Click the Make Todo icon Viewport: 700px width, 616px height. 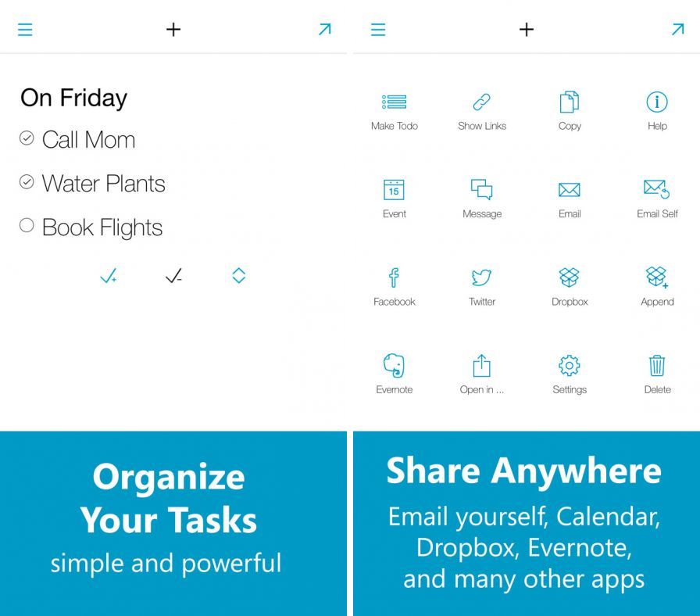395,102
